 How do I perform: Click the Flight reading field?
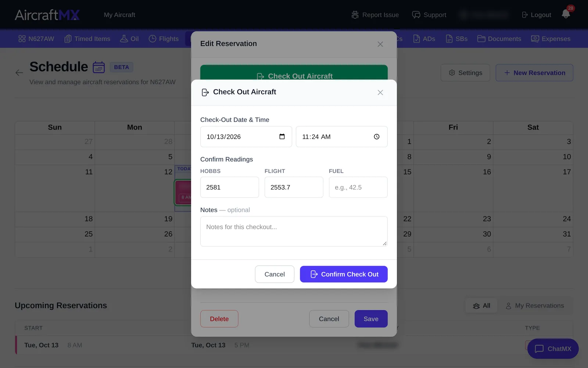(294, 187)
